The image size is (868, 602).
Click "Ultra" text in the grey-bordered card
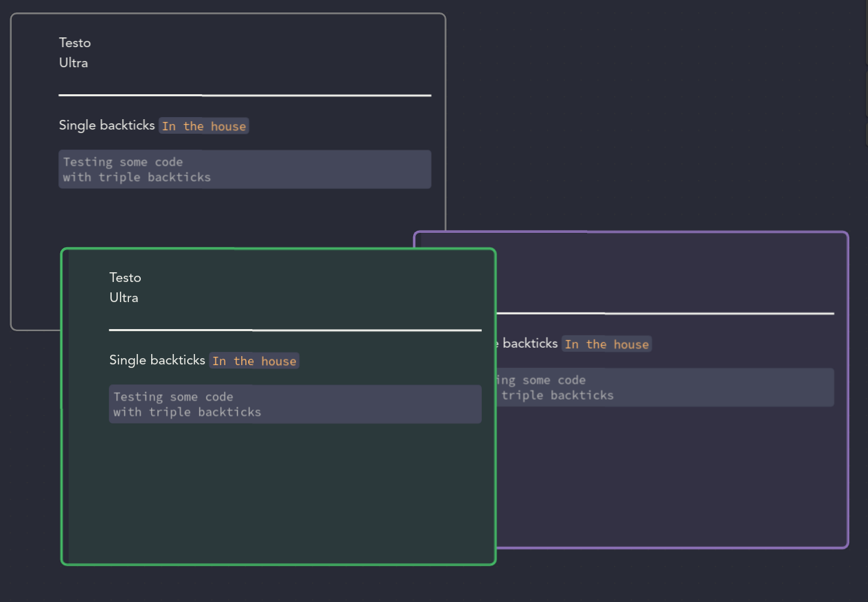[73, 63]
